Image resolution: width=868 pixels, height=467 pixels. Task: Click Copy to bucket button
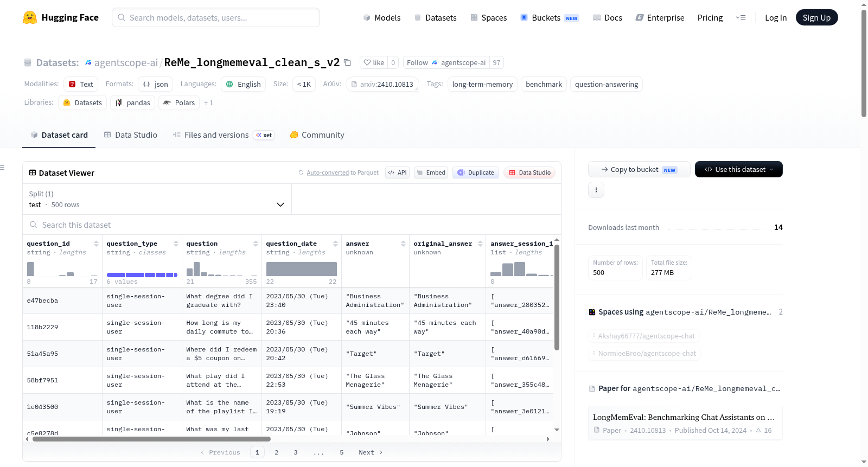click(639, 169)
